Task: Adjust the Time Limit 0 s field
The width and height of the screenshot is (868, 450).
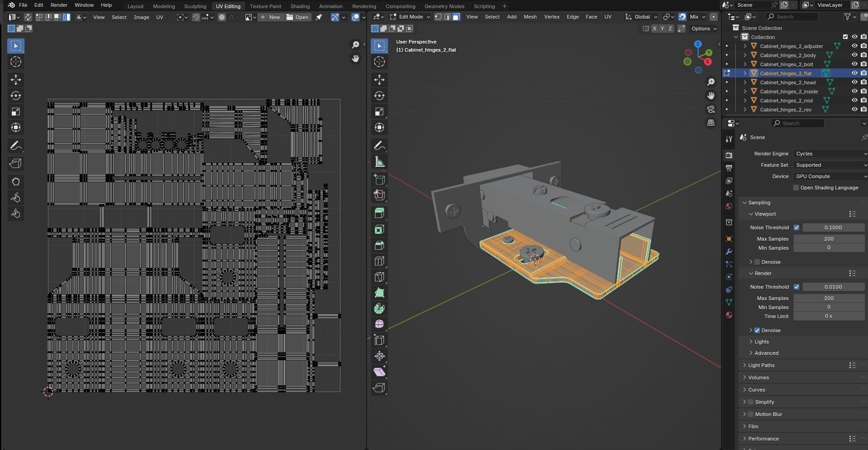Action: click(829, 316)
